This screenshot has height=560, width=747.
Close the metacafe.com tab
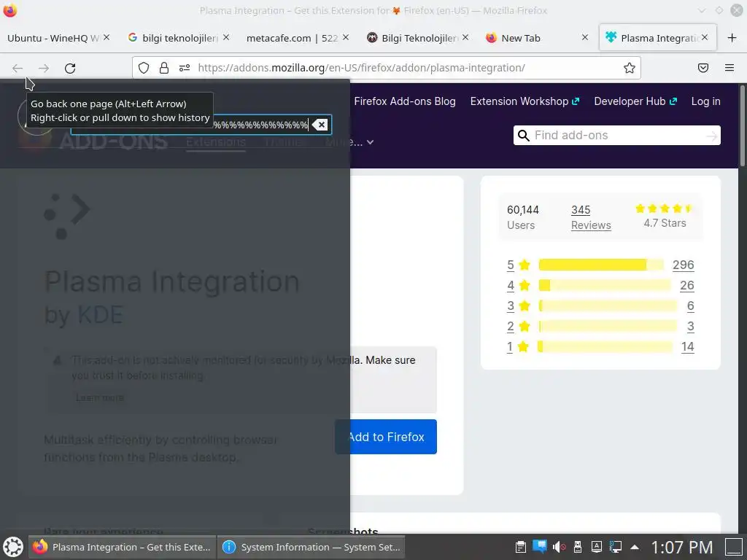point(346,37)
